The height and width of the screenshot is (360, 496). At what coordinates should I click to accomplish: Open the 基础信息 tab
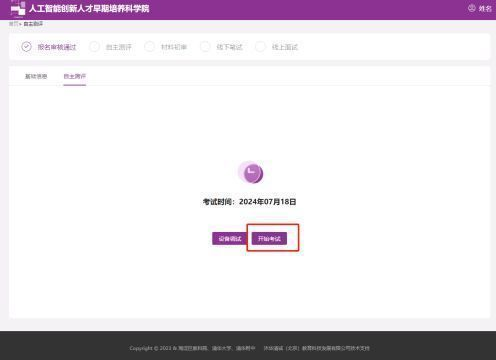point(36,76)
